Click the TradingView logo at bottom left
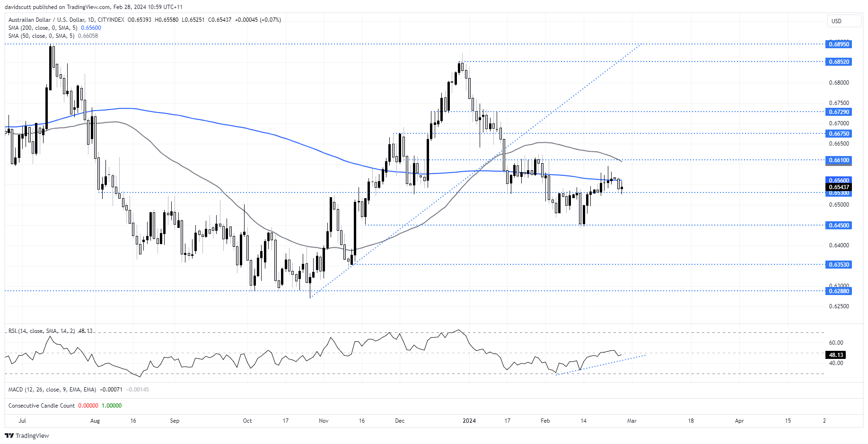The height and width of the screenshot is (444, 868). (27, 435)
